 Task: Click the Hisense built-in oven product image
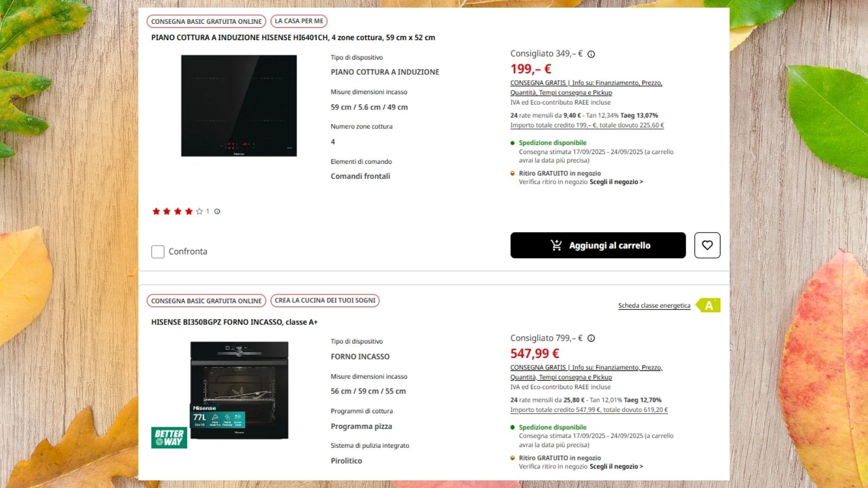(x=239, y=389)
